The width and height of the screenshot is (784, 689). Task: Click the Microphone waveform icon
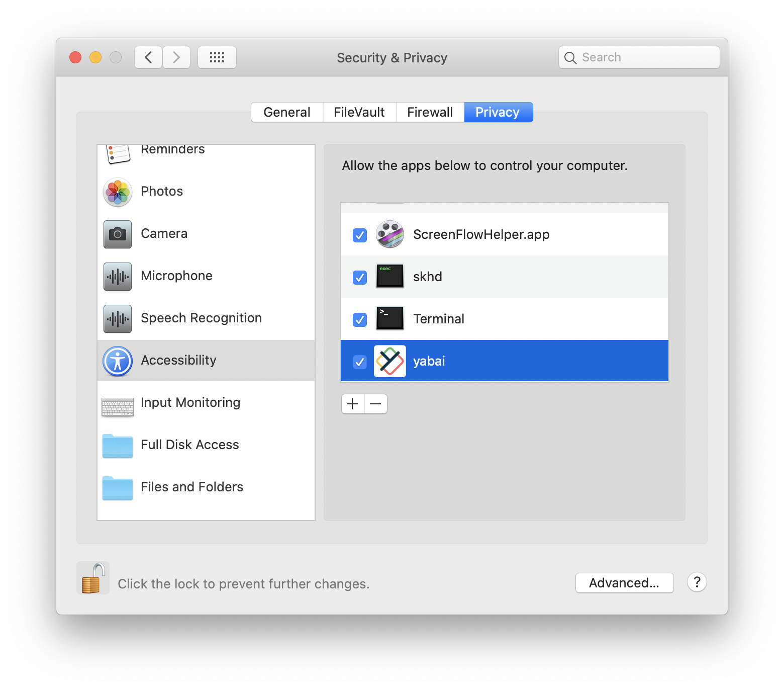click(x=118, y=277)
